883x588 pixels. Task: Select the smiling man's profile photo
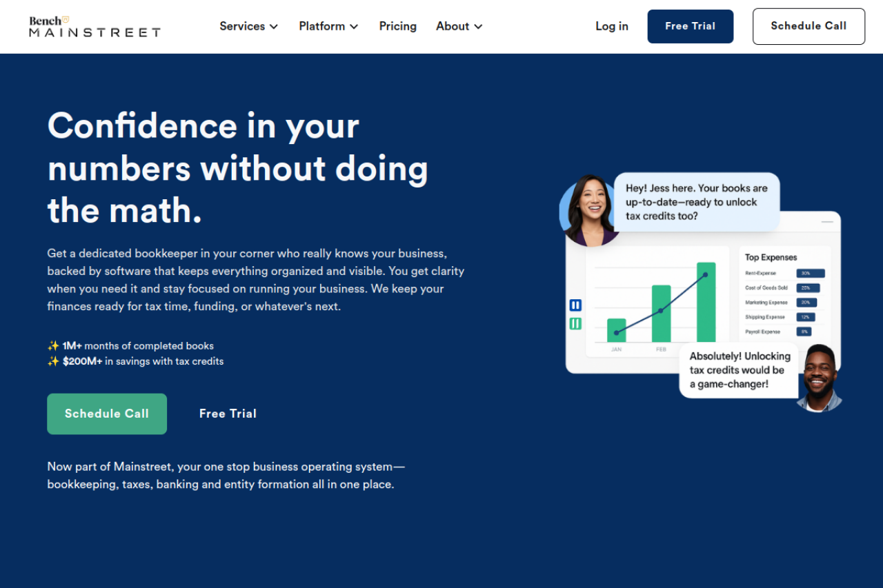tap(819, 378)
